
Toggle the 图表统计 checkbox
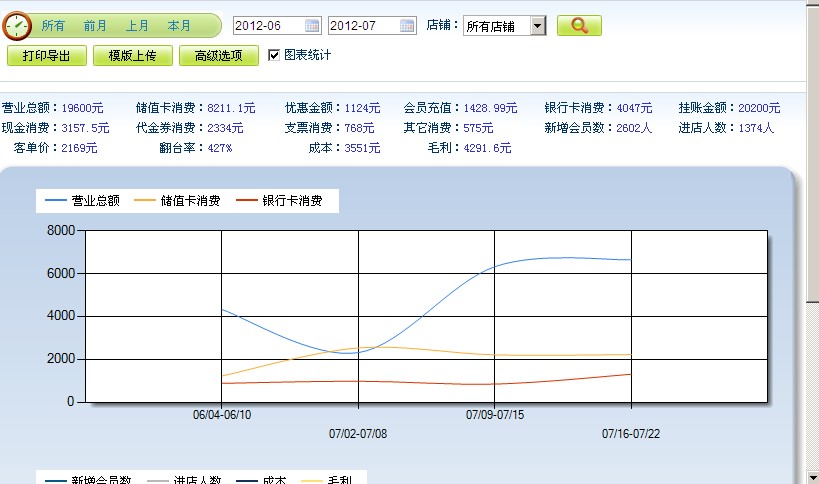[274, 55]
